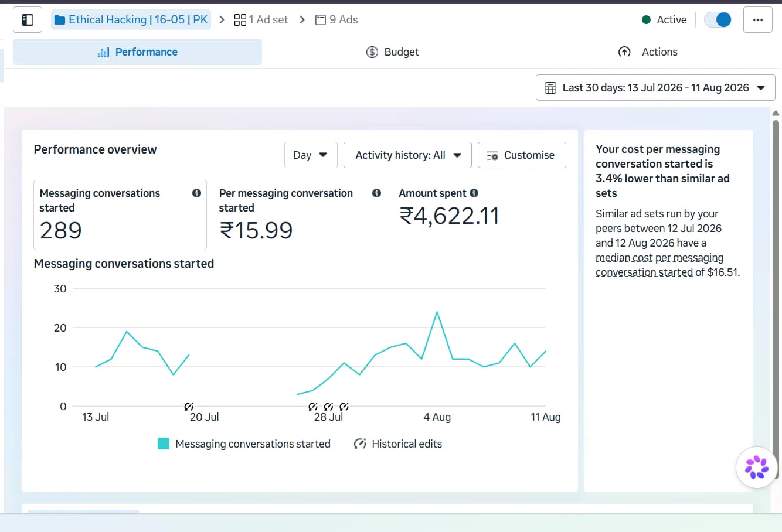Expand the Day granularity dropdown
The image size is (782, 532).
(311, 155)
